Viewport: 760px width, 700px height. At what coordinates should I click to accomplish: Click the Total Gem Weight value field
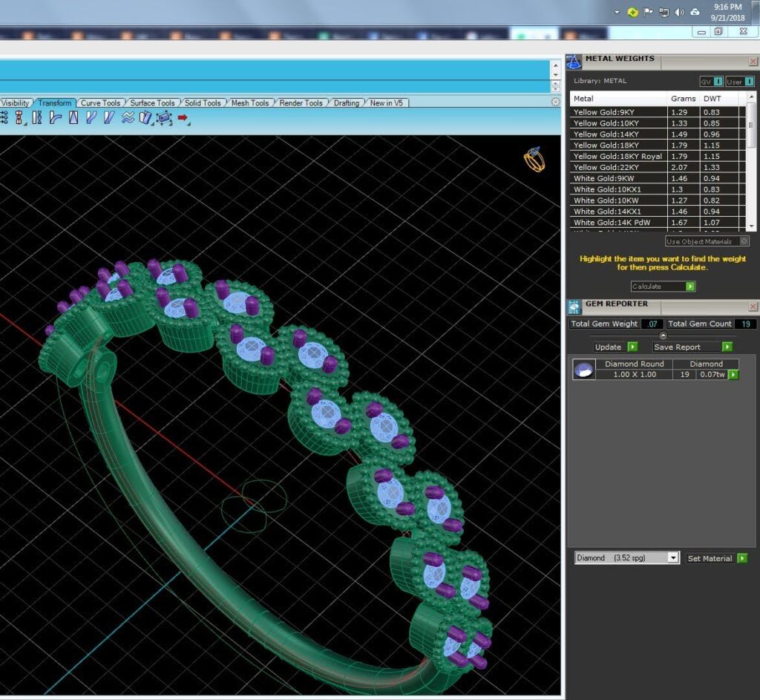coord(652,324)
